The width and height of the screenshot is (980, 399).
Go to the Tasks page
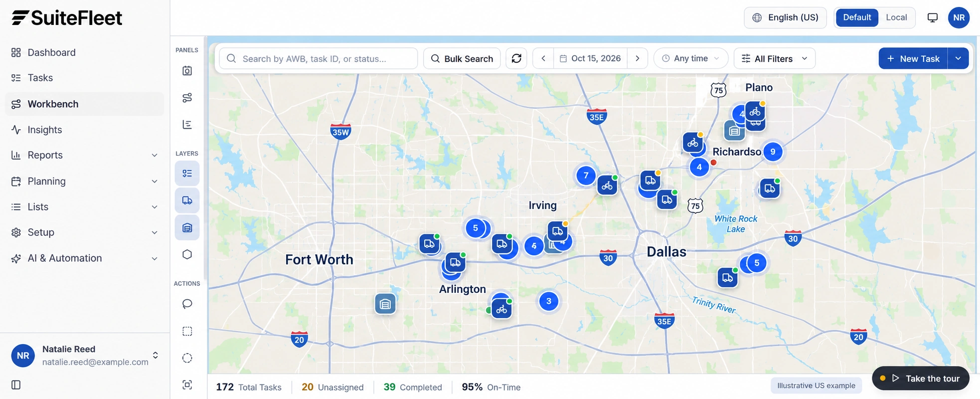tap(85, 78)
